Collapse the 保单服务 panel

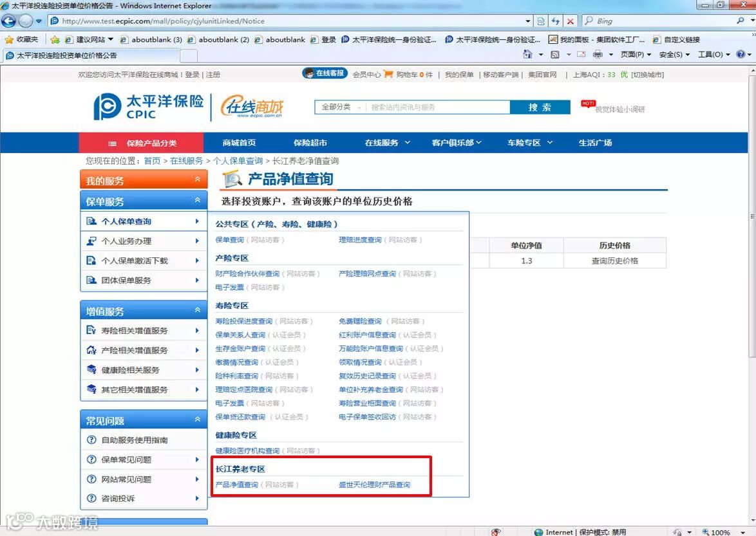[197, 200]
